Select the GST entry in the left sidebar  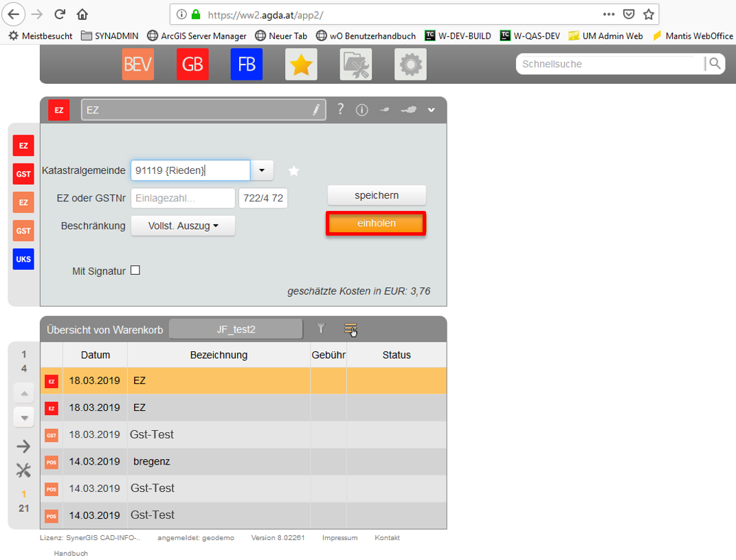(x=23, y=174)
